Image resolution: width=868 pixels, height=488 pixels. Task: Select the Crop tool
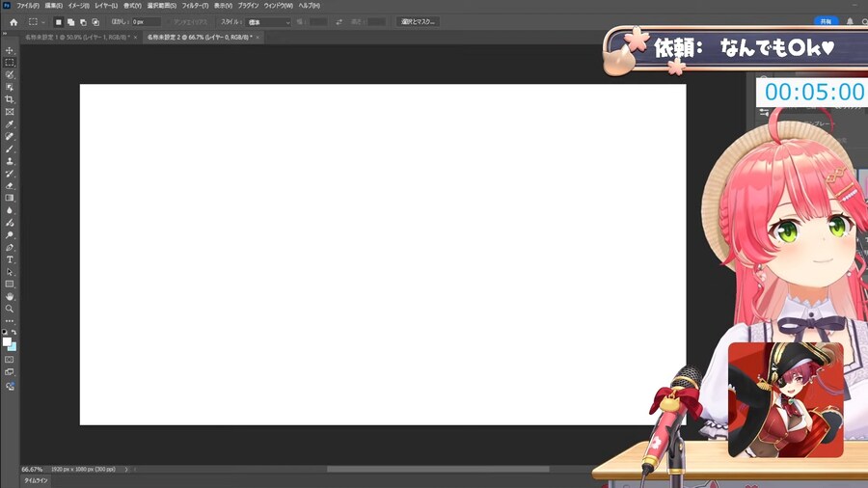tap(10, 99)
